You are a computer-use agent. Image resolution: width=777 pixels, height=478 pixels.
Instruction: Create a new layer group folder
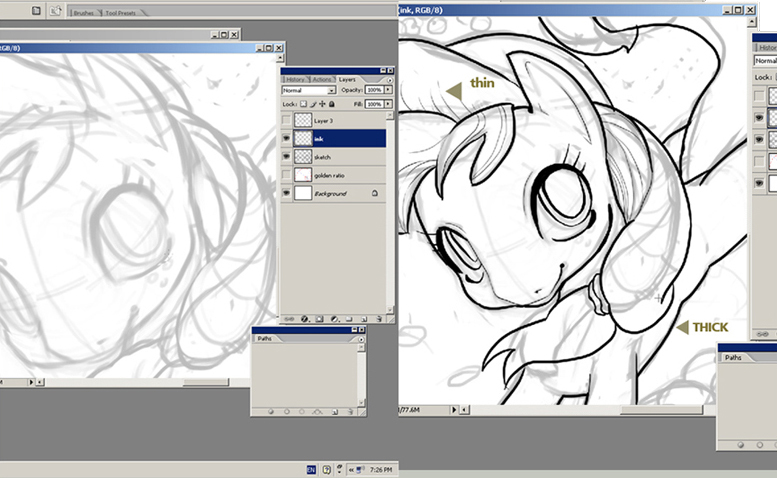point(349,319)
